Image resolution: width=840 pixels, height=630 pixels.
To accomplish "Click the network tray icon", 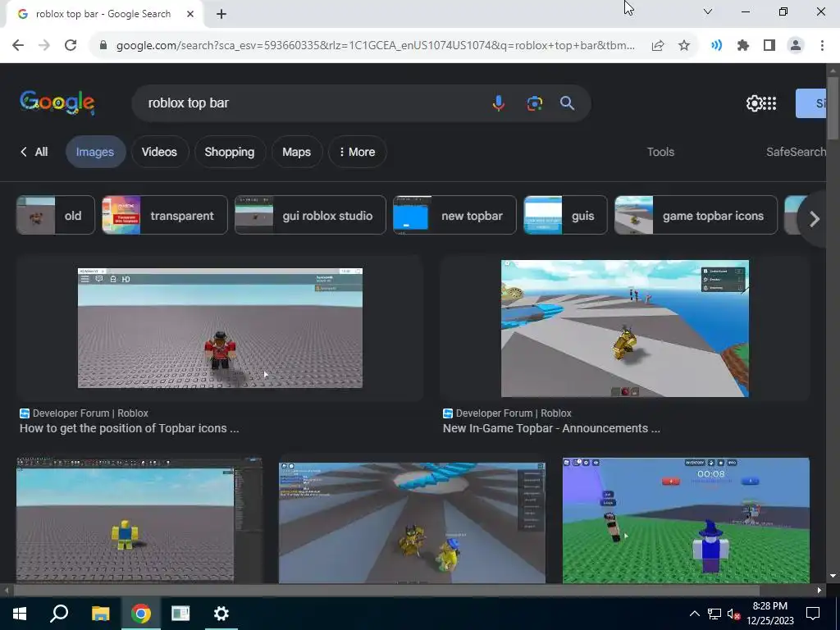I will [x=714, y=614].
